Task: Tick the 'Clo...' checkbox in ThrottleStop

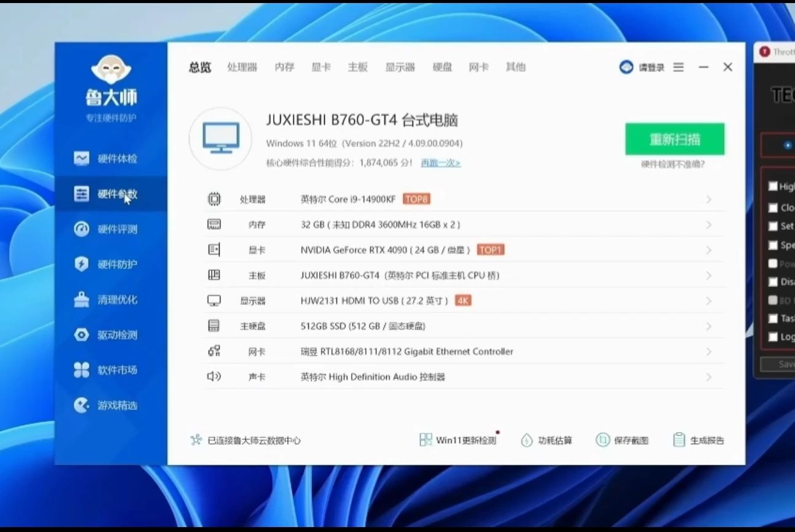Action: (773, 207)
